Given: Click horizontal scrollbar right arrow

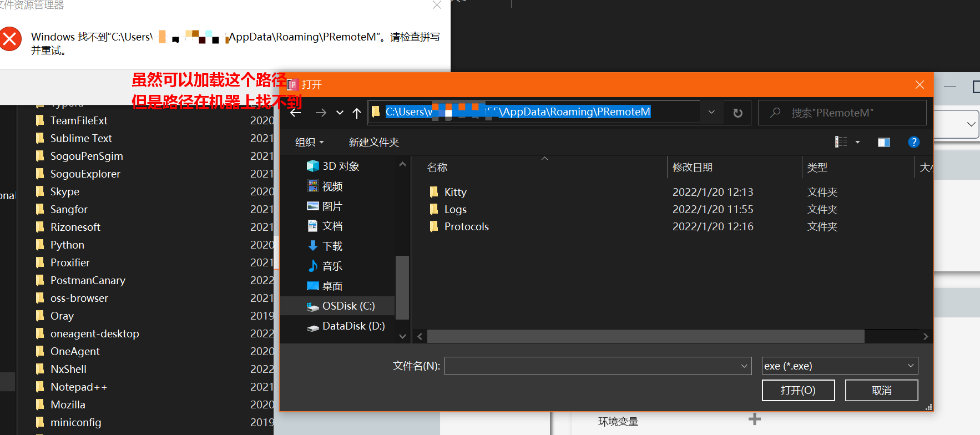Looking at the screenshot, I should click(925, 336).
